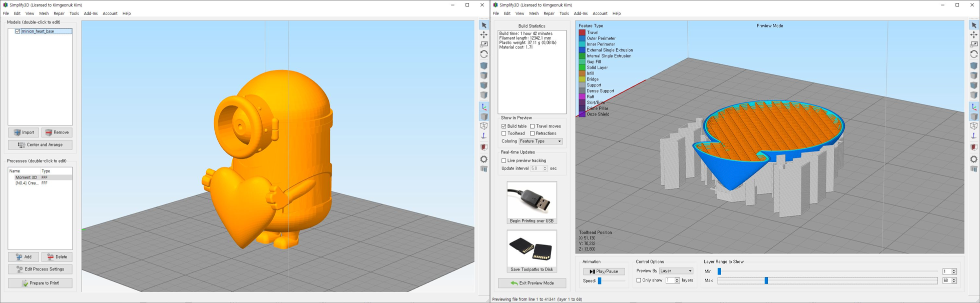Screen dimensions: 980x303
Task: Show normals icon in preview window toolbar
Action: (x=973, y=136)
